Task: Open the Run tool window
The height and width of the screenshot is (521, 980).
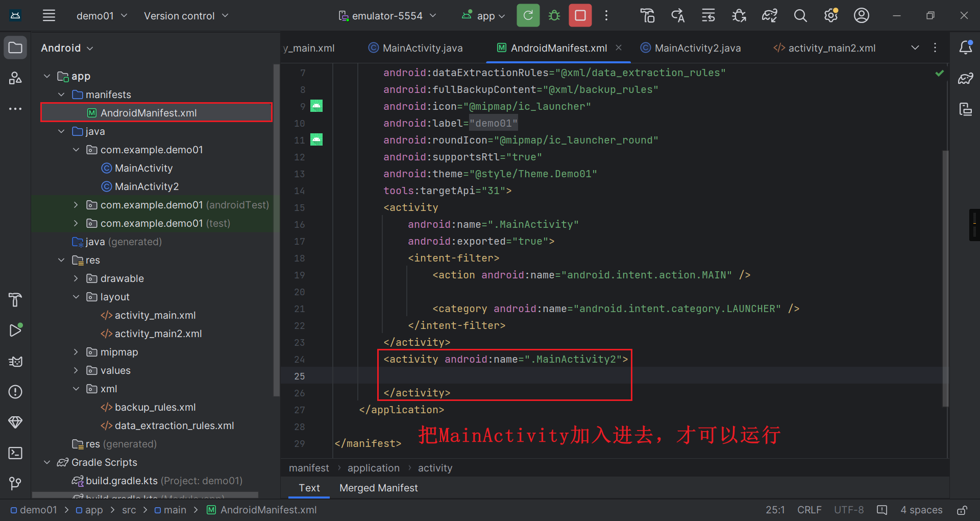Action: 15,330
